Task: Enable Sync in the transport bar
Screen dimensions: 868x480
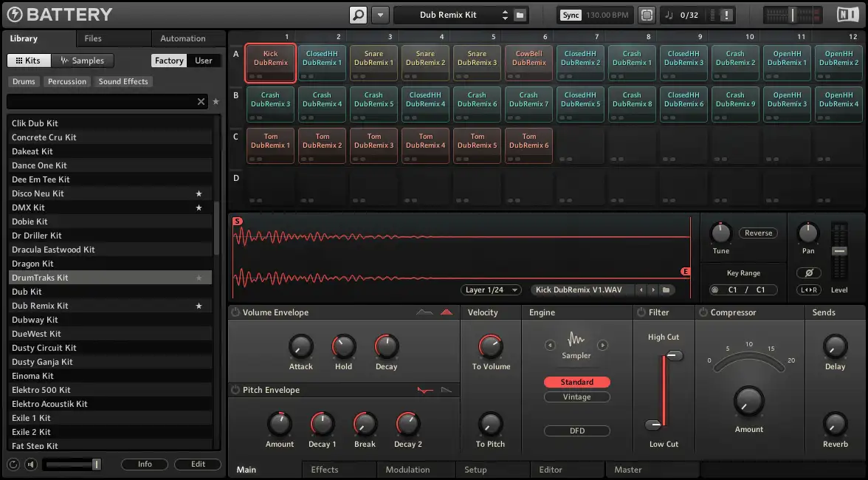Action: point(570,14)
